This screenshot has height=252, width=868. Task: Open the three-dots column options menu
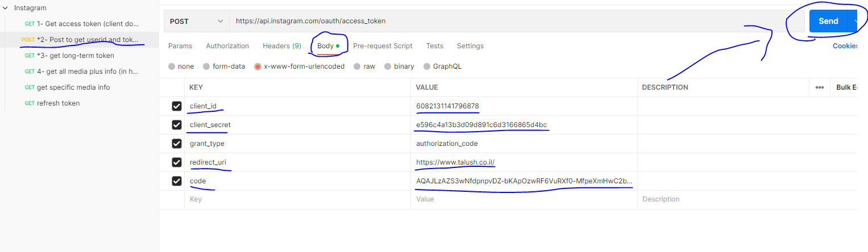(820, 87)
